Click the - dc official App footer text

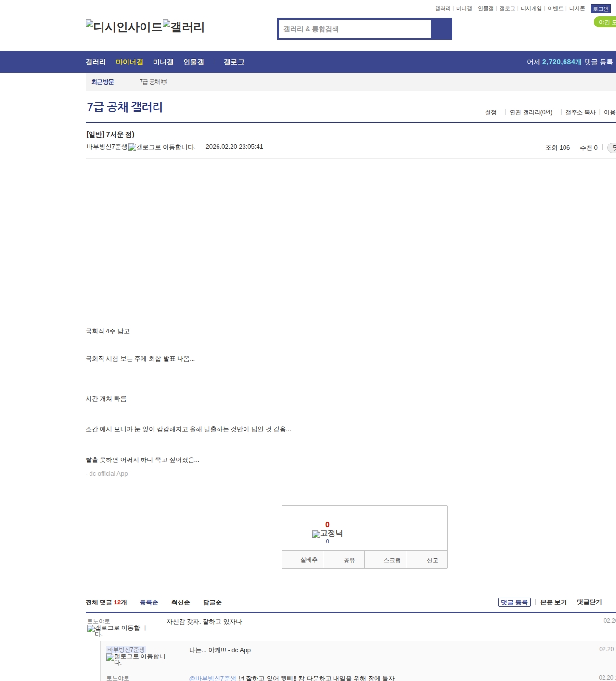[x=107, y=474]
